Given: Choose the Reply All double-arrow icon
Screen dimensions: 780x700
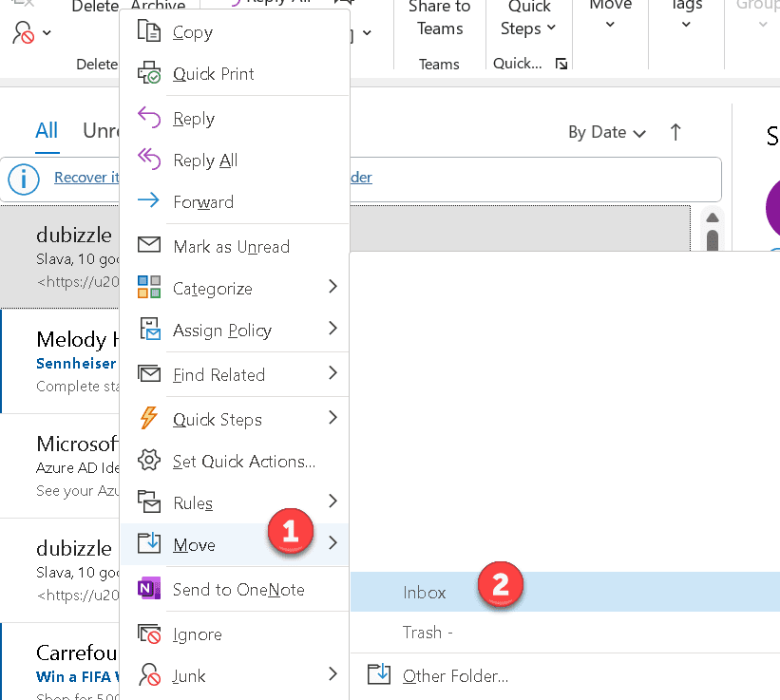Looking at the screenshot, I should click(x=149, y=160).
